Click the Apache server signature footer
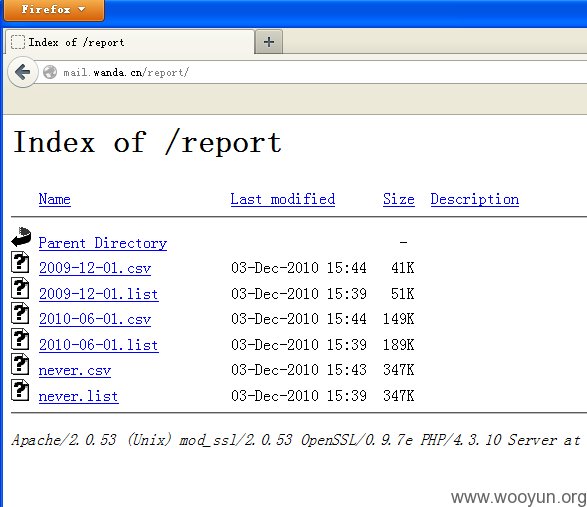Screen dimensions: 587x507 click(x=296, y=440)
